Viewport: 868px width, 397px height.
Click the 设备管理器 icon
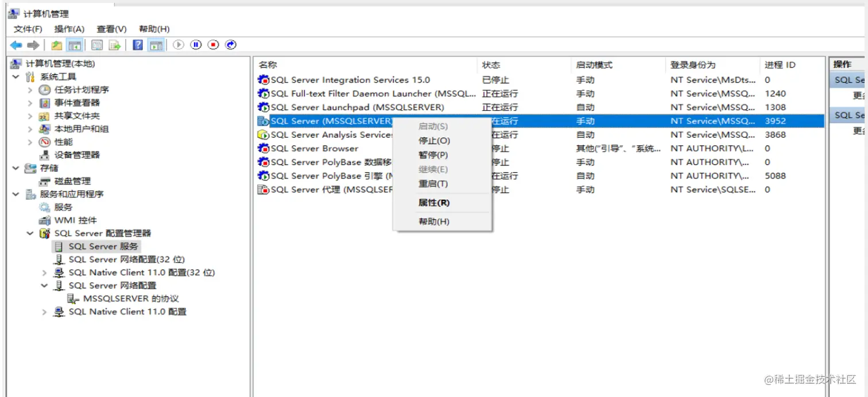click(45, 155)
